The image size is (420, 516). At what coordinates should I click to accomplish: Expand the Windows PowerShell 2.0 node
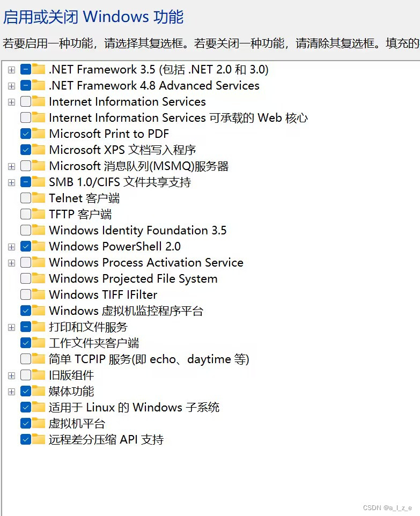tap(11, 246)
